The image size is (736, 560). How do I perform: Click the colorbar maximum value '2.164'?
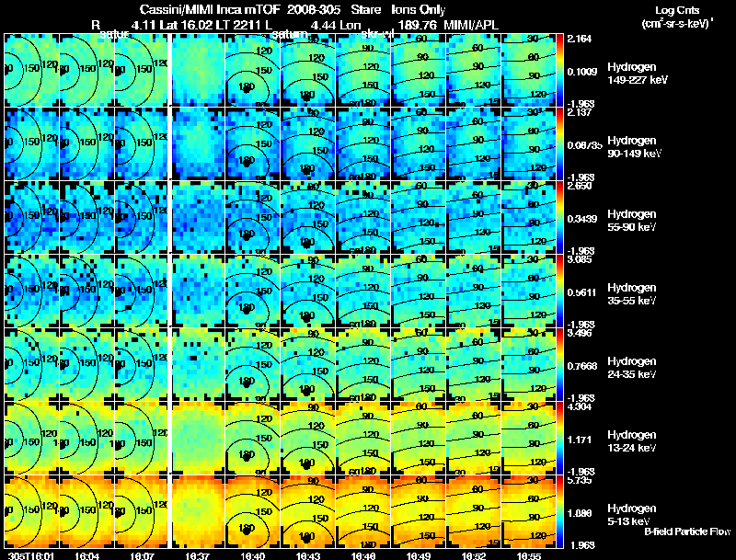pos(580,39)
